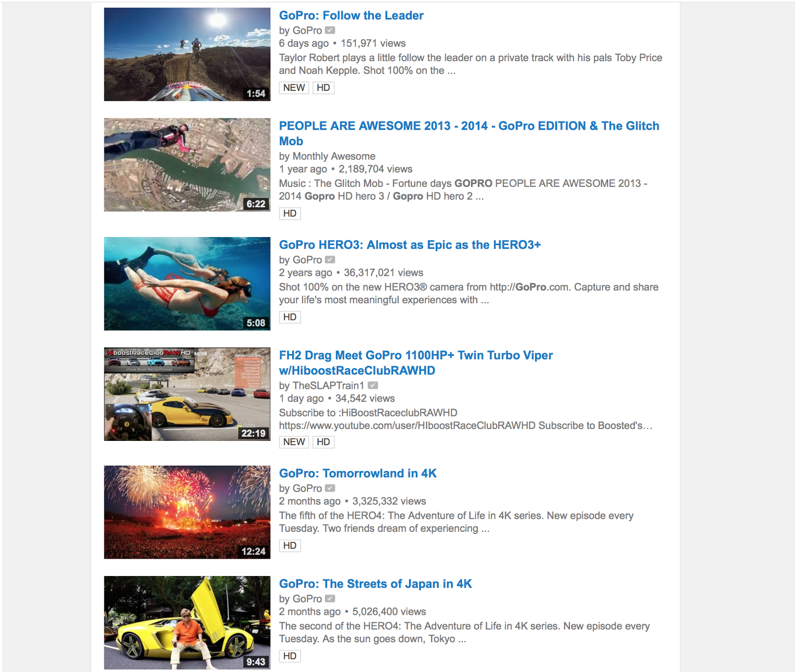This screenshot has height=672, width=795.
Task: Click '3,325,332 views' text under Tomorrowland
Action: (x=390, y=501)
